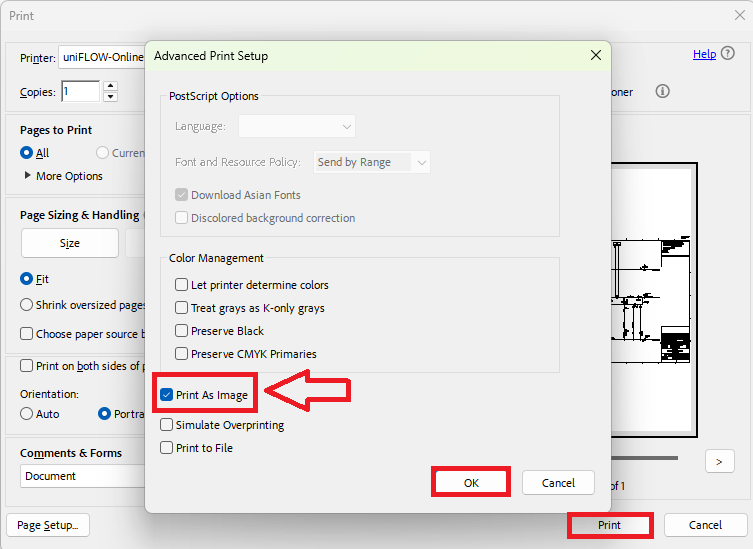The width and height of the screenshot is (753, 549).
Task: Expand More Options under Pages to Print
Action: point(28,175)
